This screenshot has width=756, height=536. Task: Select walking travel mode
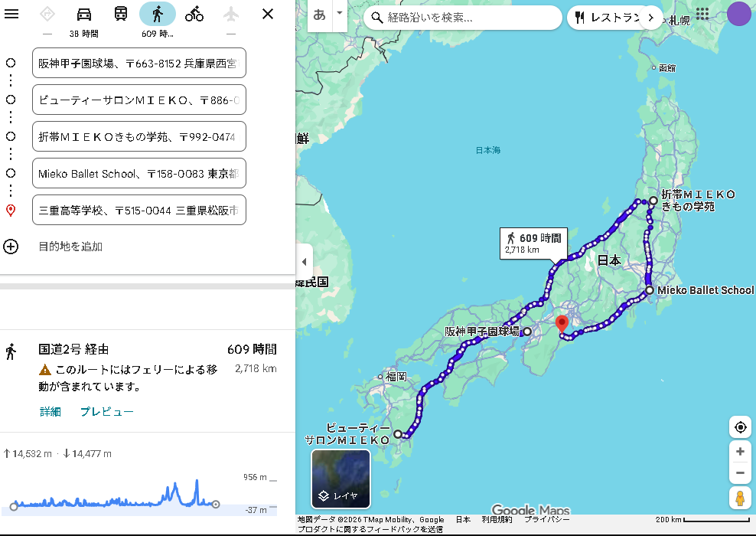coord(157,14)
